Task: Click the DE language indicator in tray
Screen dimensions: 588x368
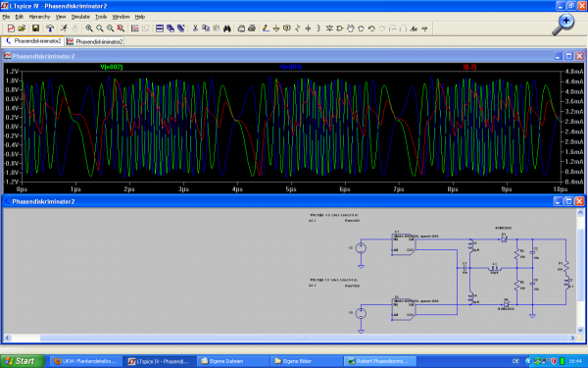Action: [515, 361]
